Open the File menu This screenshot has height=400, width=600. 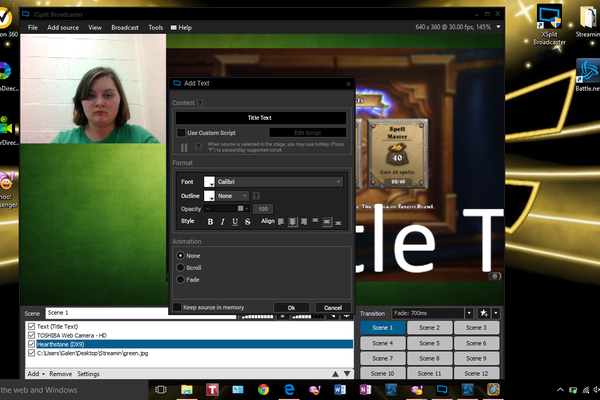33,28
